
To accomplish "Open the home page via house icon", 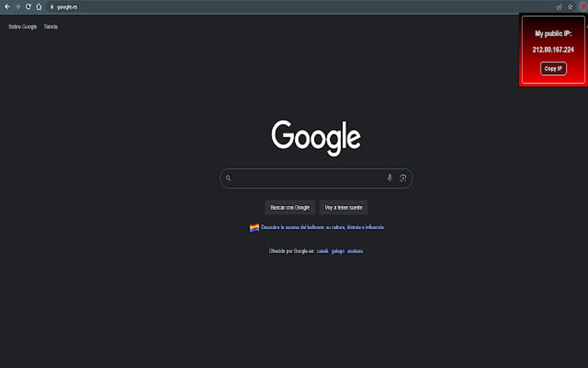I will click(x=39, y=7).
